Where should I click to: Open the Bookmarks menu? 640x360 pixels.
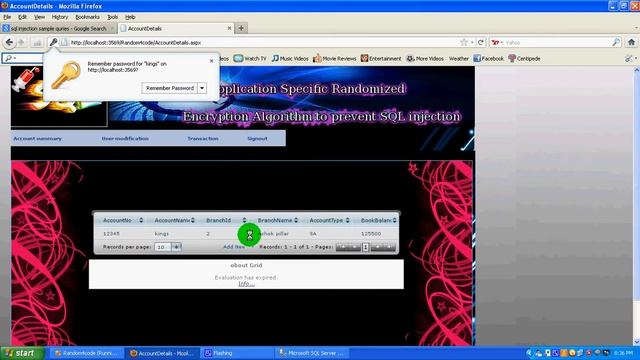(x=87, y=17)
